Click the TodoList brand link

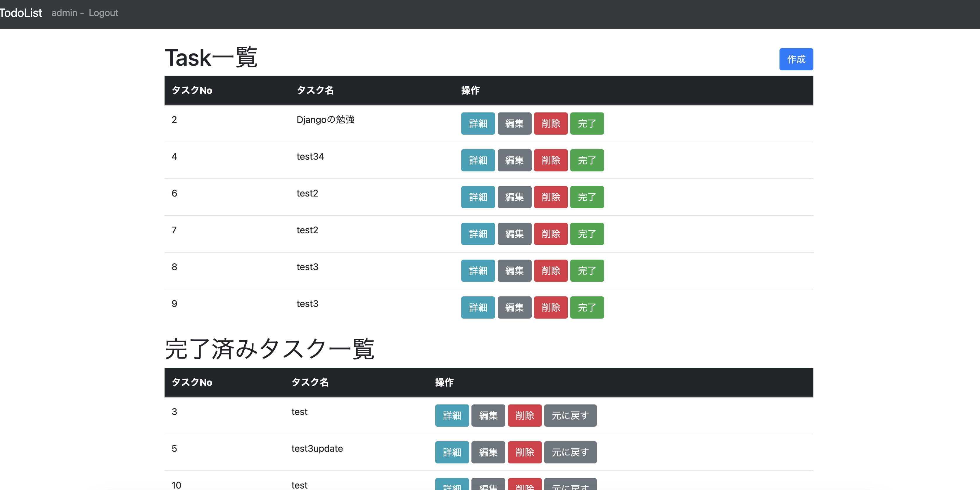pos(21,13)
